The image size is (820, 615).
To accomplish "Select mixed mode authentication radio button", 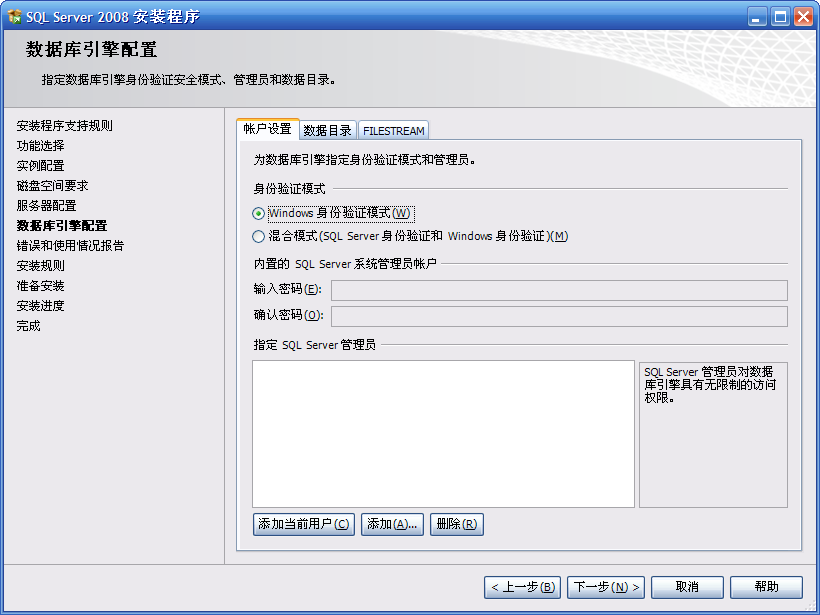I will coord(259,237).
